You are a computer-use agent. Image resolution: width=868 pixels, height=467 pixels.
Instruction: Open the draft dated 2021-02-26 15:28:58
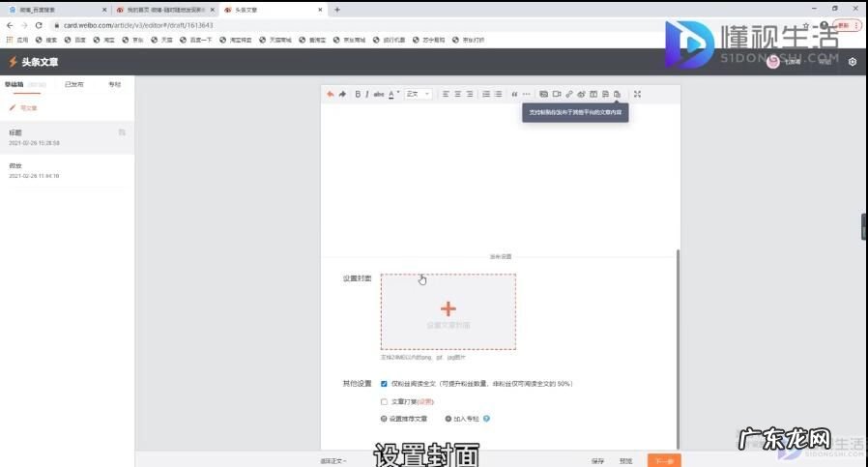67,137
